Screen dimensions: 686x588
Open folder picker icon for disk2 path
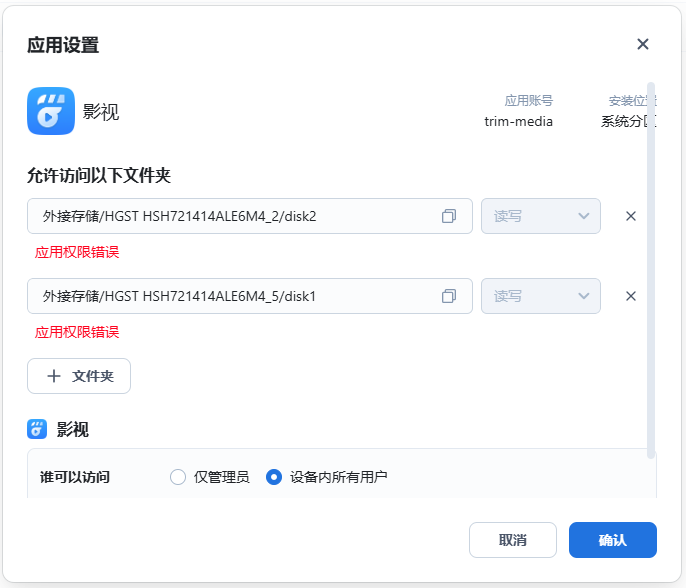449,216
